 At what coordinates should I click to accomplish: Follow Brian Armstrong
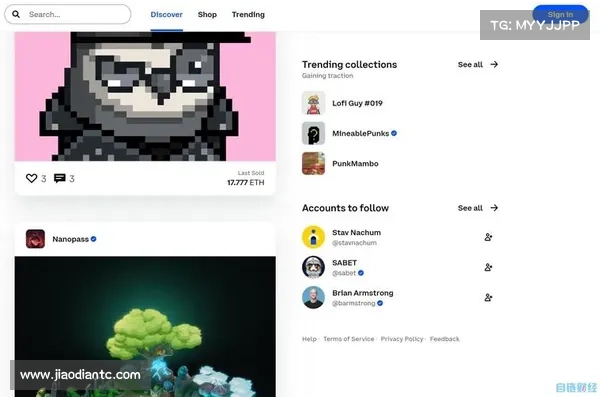488,297
